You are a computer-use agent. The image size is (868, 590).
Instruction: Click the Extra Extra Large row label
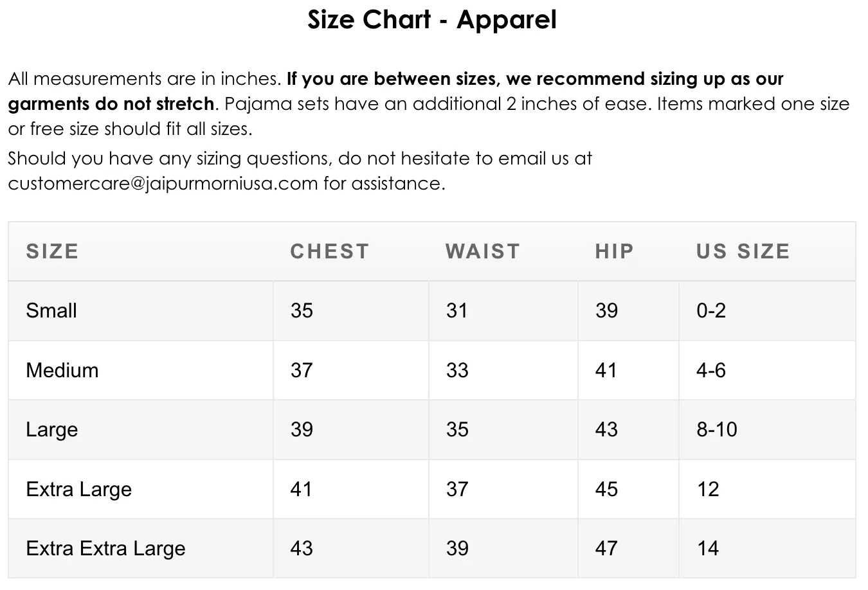pos(106,549)
